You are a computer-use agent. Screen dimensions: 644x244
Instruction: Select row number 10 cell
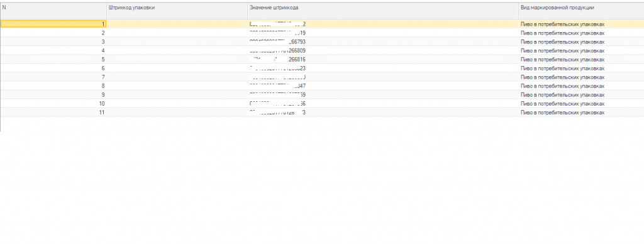pyautogui.click(x=53, y=104)
